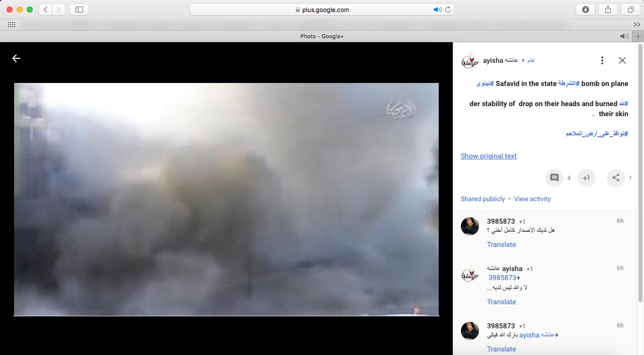Image resolution: width=644 pixels, height=355 pixels.
Task: Close the post panel with X
Action: pyautogui.click(x=622, y=60)
